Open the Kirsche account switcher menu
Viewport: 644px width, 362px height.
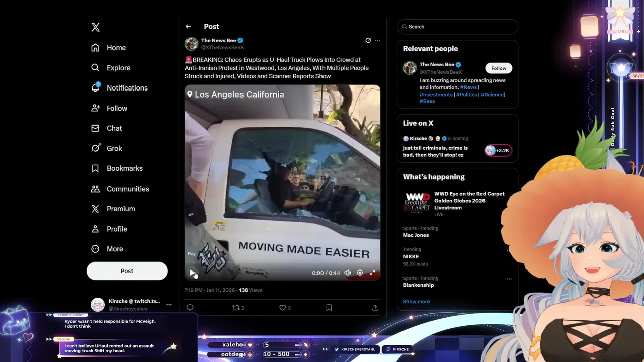click(x=169, y=305)
